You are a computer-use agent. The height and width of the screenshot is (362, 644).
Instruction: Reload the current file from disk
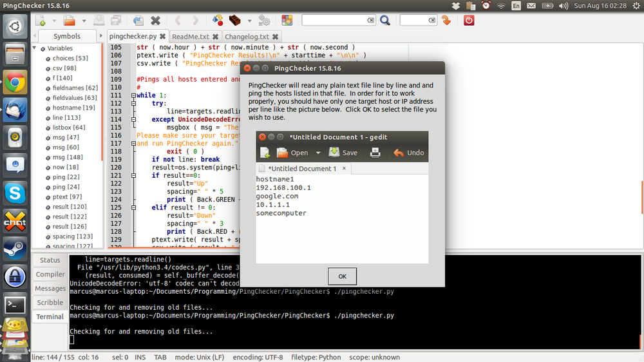pyautogui.click(x=138, y=20)
